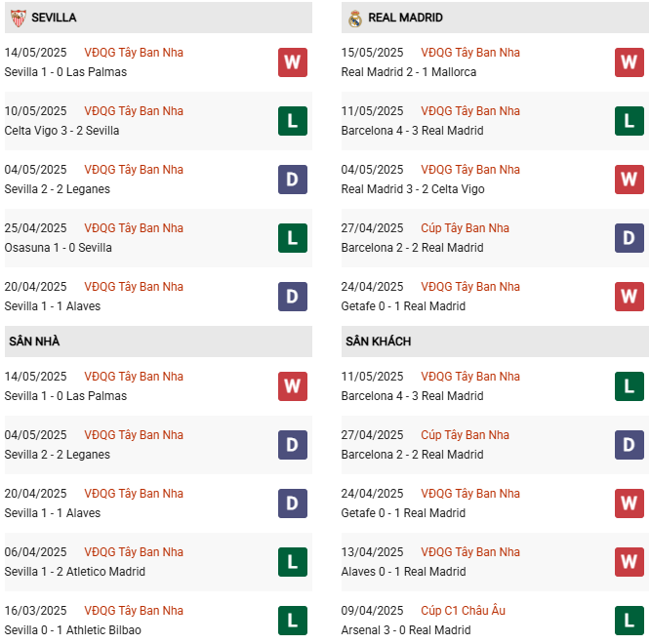Open Cúp Tây Ban Nha link dated 27/04/2025 under SÂN KHÁCH
650x644 pixels.
click(x=465, y=435)
